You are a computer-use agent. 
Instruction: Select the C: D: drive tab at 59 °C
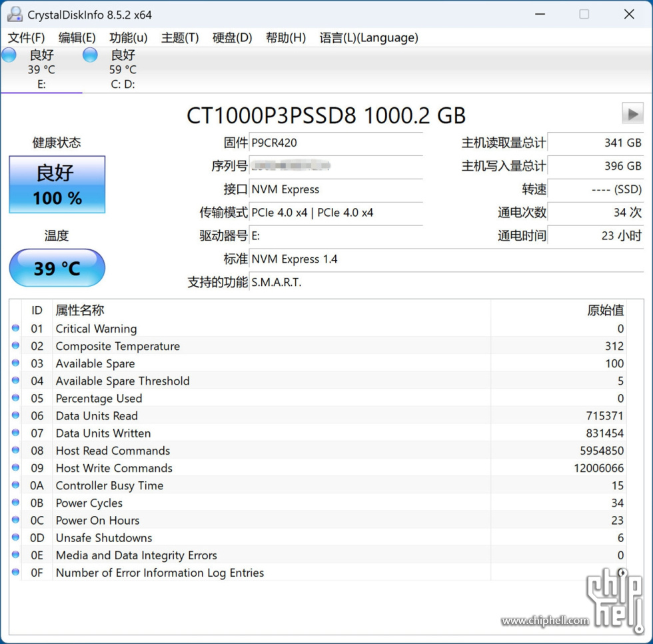123,69
